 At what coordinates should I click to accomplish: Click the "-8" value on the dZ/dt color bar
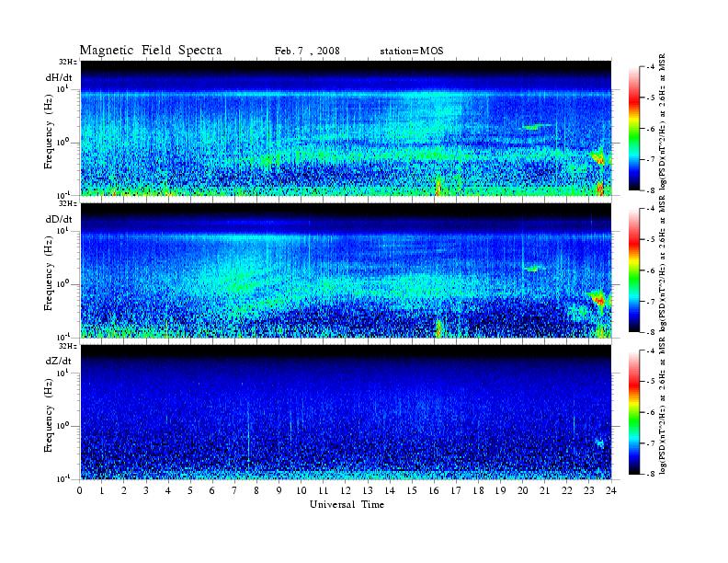click(651, 474)
